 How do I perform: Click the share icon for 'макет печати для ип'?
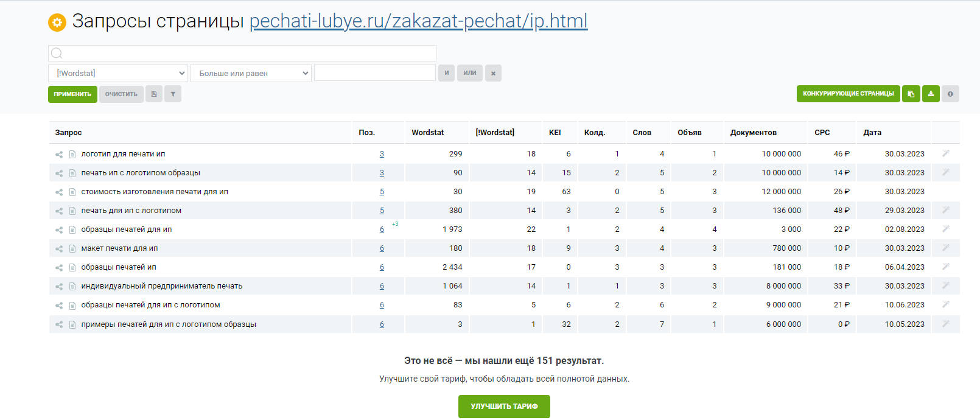pos(59,249)
